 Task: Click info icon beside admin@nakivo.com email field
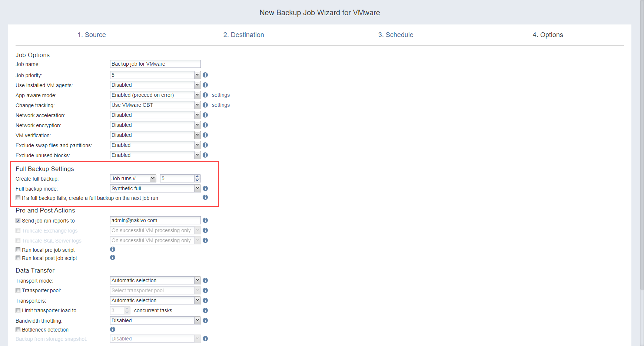tap(205, 220)
